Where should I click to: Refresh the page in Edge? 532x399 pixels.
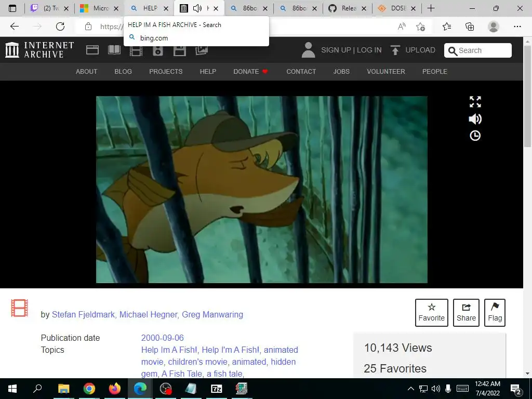click(60, 26)
